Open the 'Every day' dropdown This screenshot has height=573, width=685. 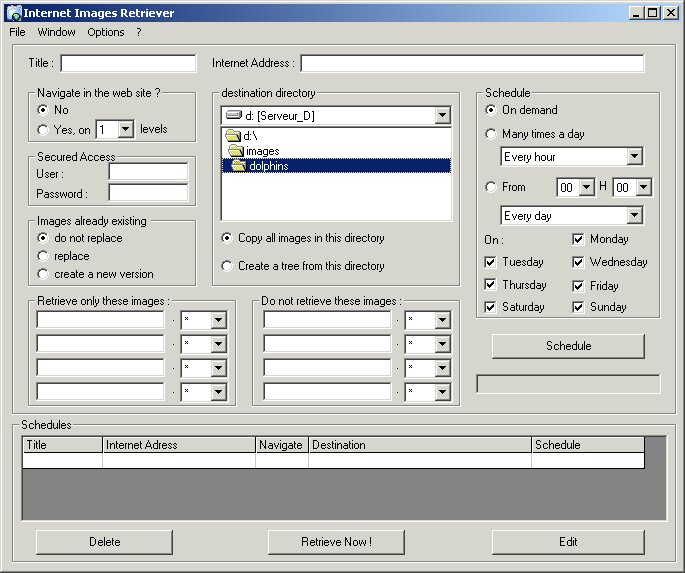pos(634,215)
